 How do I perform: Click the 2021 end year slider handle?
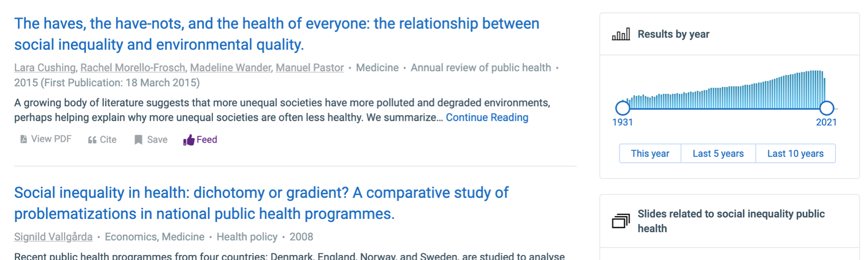coord(826,108)
